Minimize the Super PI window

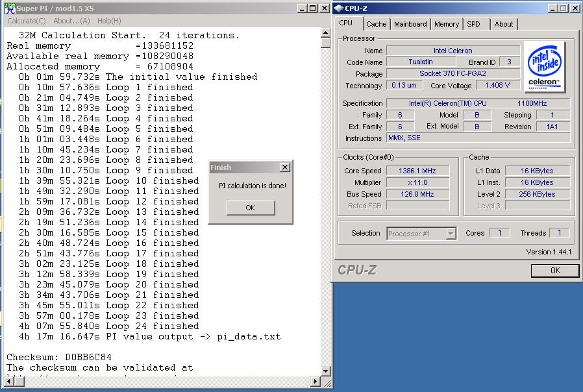click(303, 8)
